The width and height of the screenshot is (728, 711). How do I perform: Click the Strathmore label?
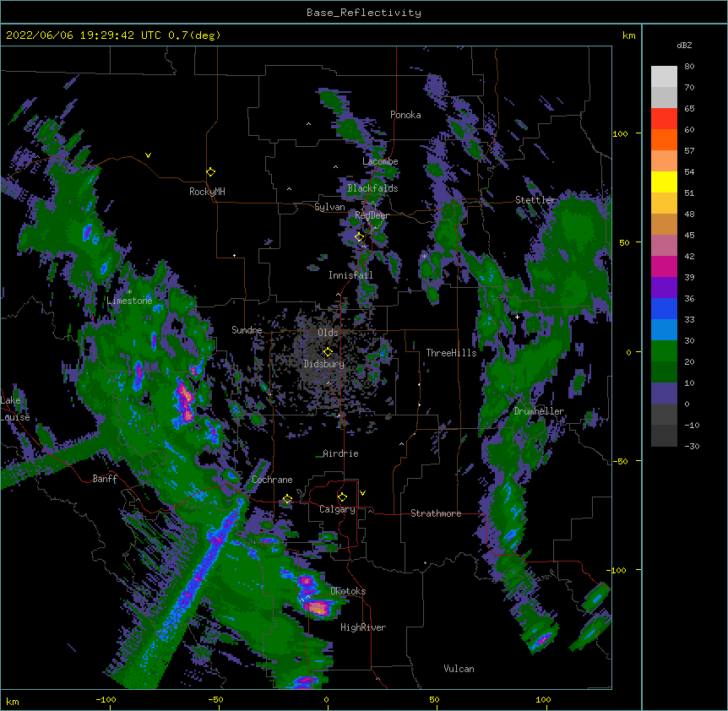[436, 513]
